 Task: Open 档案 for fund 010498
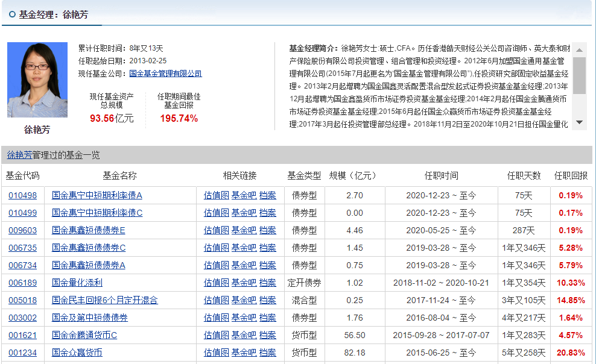[x=268, y=195]
